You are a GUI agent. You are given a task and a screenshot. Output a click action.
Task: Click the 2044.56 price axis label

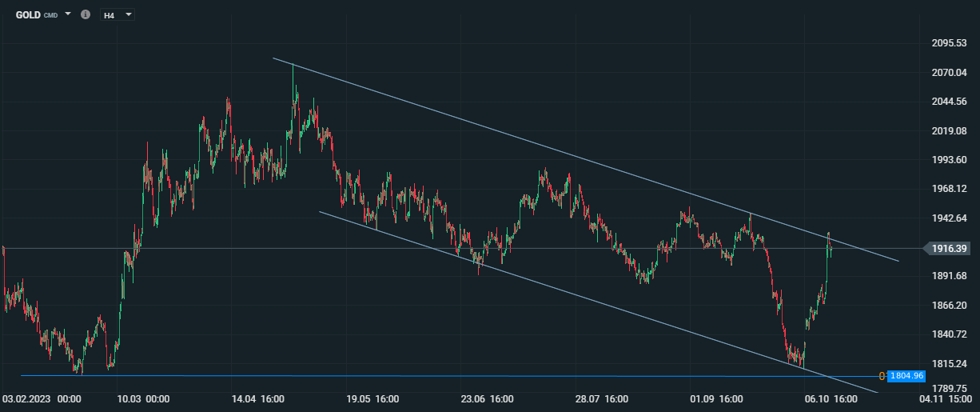950,102
